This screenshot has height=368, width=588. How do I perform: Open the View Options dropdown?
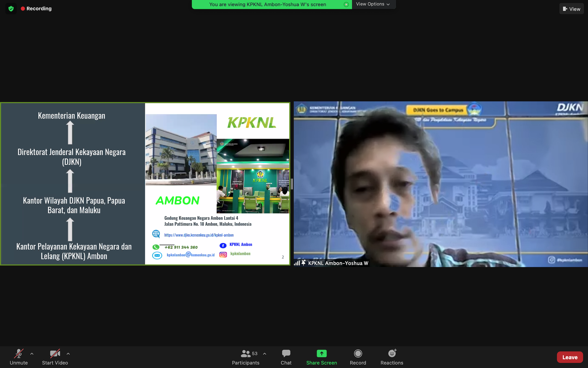point(373,4)
